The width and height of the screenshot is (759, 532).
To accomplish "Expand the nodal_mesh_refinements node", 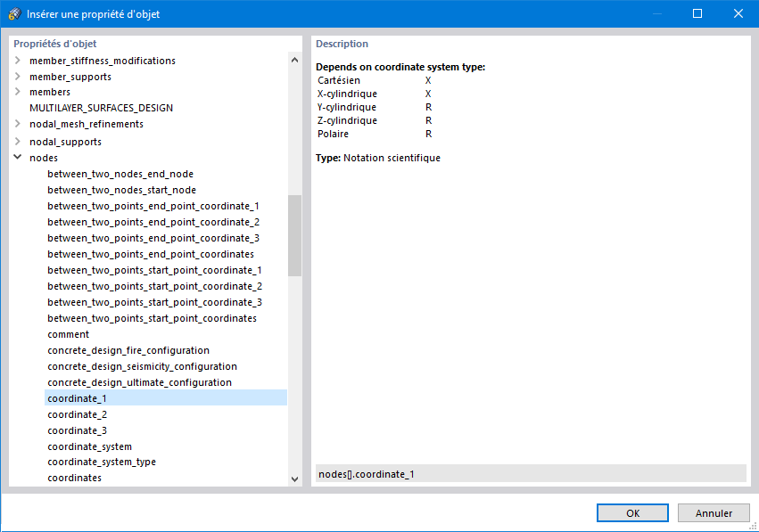I will pos(17,124).
